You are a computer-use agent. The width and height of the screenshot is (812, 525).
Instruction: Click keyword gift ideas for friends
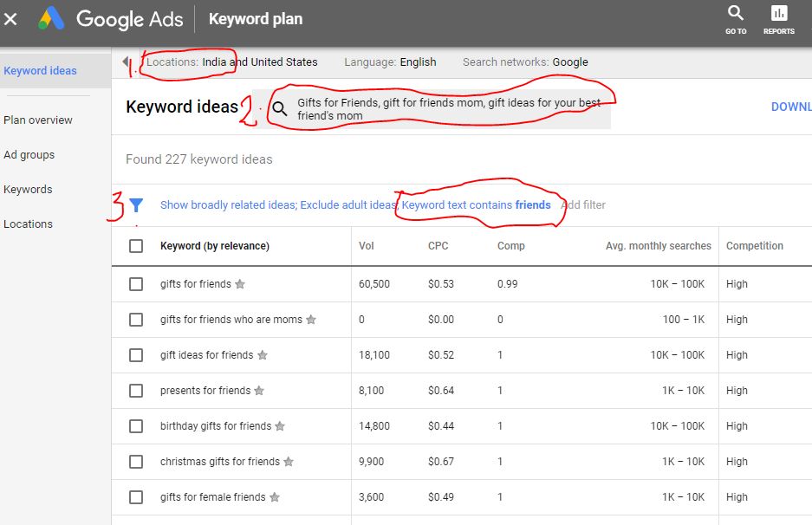click(x=206, y=354)
